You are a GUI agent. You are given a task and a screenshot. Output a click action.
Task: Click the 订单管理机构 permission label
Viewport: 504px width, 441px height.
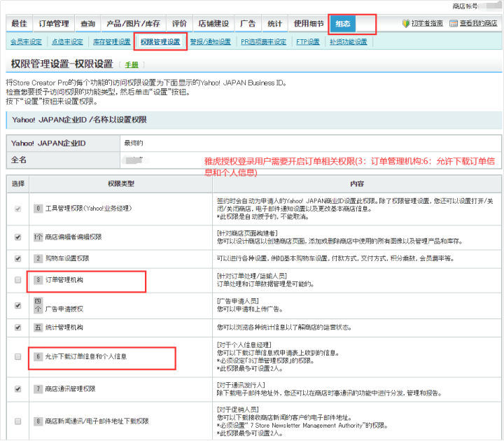pos(64,279)
